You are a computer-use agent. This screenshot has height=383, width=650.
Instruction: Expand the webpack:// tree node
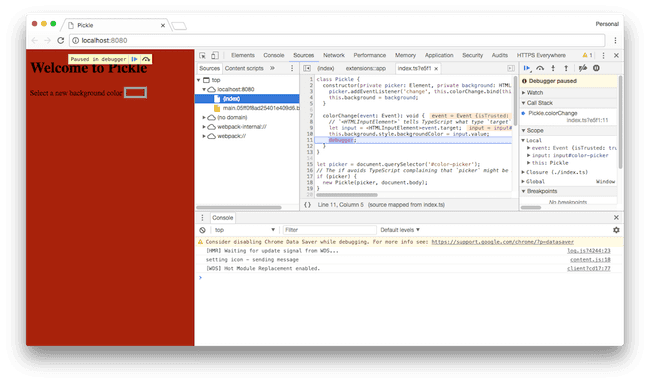click(204, 136)
